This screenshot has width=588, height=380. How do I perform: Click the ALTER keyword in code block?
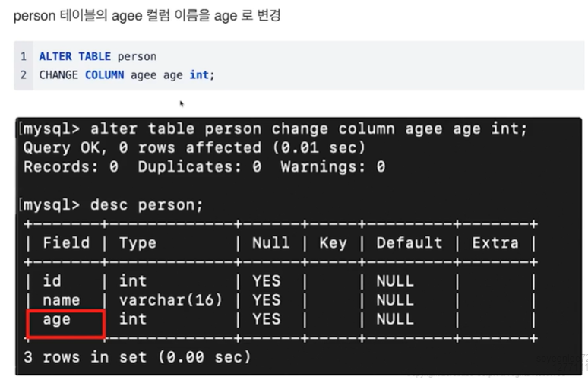[55, 57]
